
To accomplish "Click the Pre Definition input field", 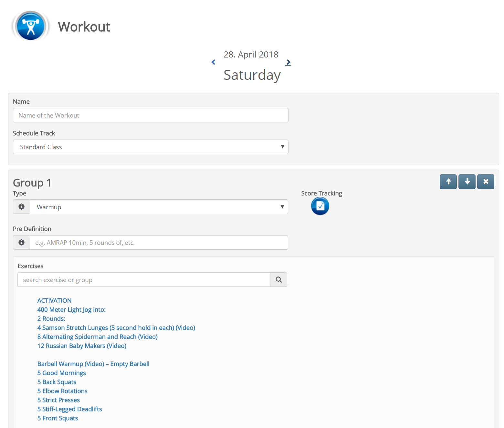I will (159, 242).
